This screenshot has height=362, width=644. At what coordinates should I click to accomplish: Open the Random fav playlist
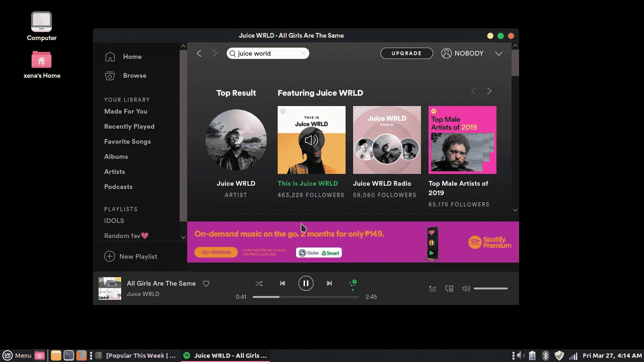point(126,236)
